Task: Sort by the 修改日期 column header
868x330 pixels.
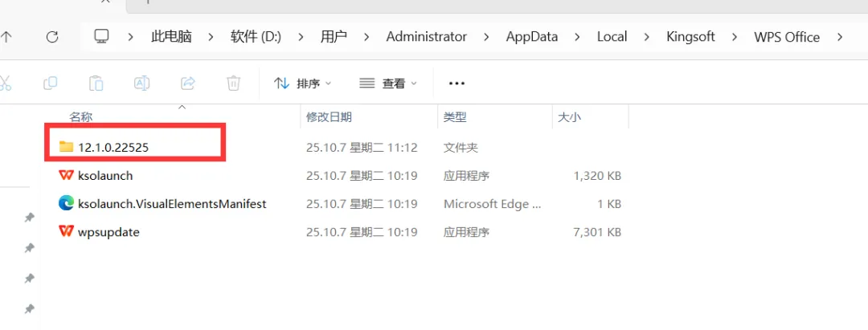Action: coord(329,117)
